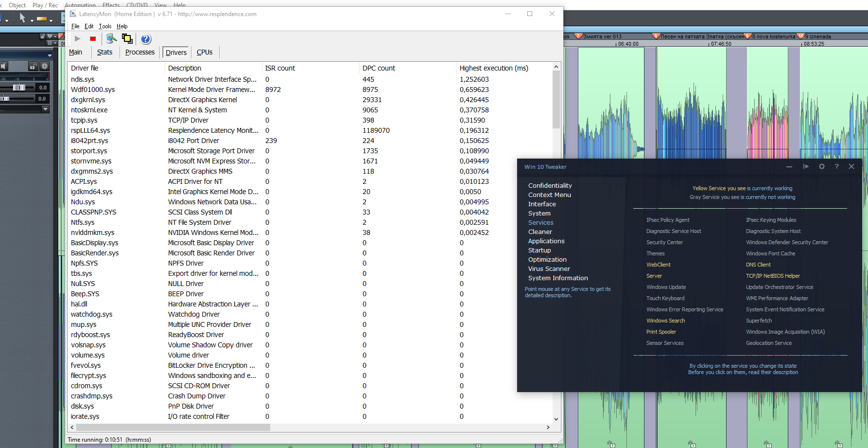Viewport: 868px width, 448px height.
Task: Toggle the TCP/IP NetBIOS Helper service
Action: tap(773, 276)
